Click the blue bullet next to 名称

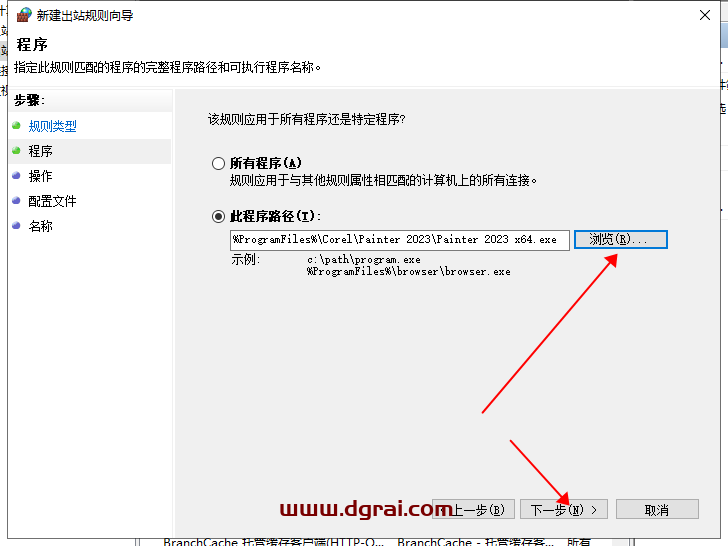pos(17,226)
